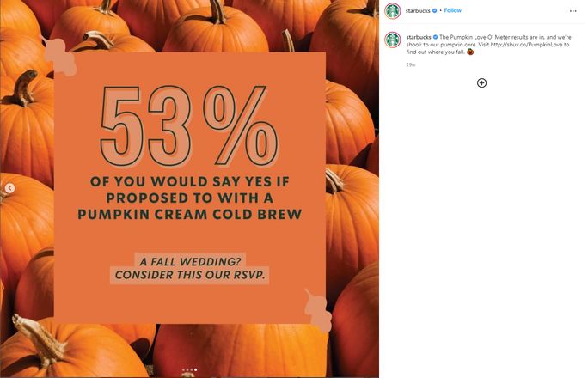Load more comments with the plus circle

point(481,82)
